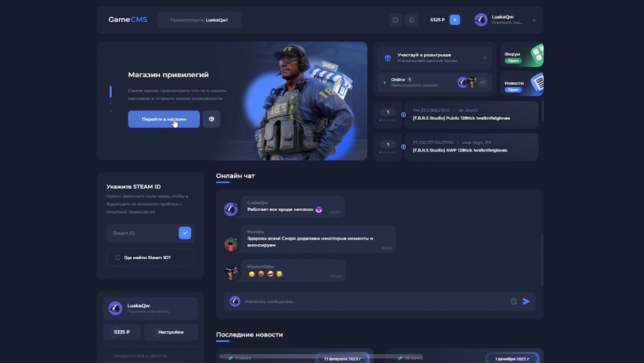Screen dimensions: 644x363
Task: Expand the LuskaQw profile dropdown
Action: point(534,20)
